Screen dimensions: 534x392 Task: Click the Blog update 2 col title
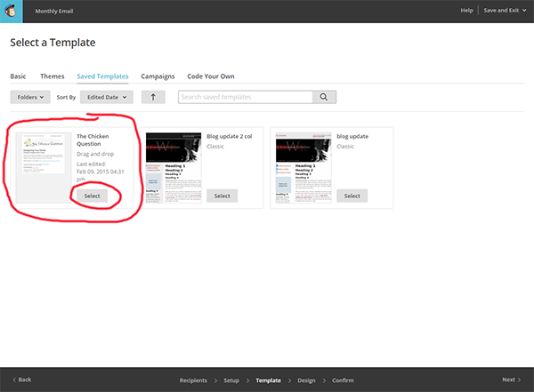pyautogui.click(x=230, y=136)
